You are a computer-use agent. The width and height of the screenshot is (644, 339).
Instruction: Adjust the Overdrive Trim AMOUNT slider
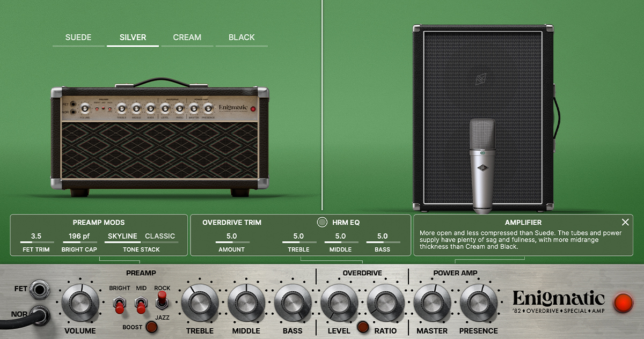(x=231, y=242)
